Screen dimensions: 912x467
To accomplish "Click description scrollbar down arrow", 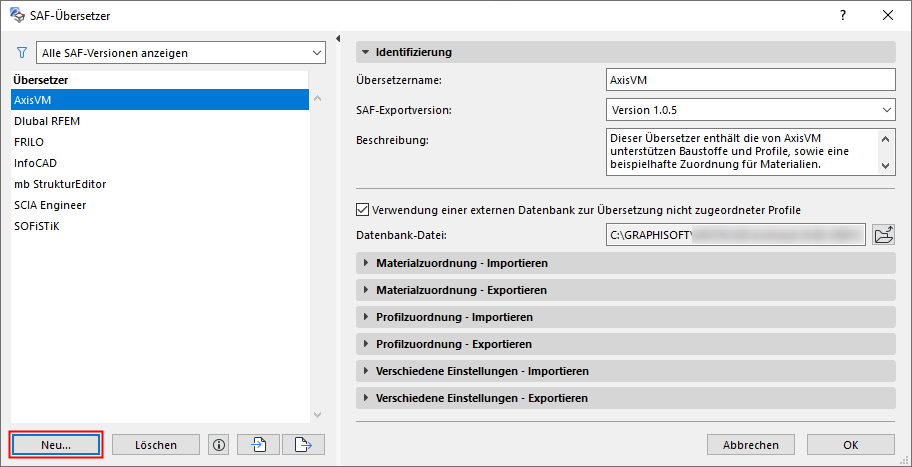I will point(885,166).
